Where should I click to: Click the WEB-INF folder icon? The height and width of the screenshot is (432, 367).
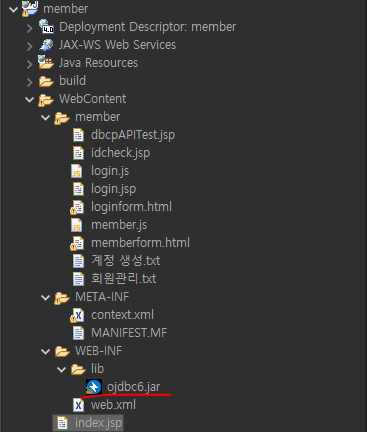[x=62, y=351]
